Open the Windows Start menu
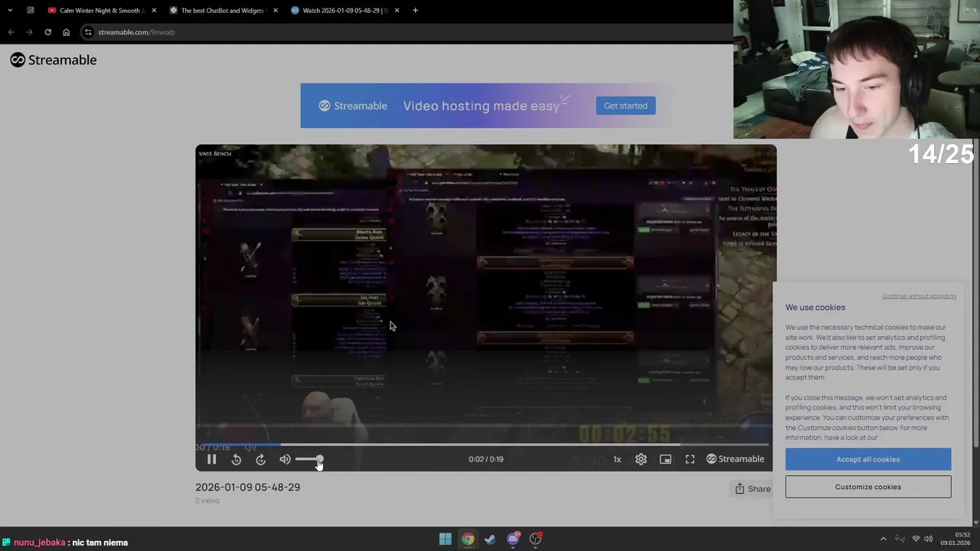 click(445, 539)
